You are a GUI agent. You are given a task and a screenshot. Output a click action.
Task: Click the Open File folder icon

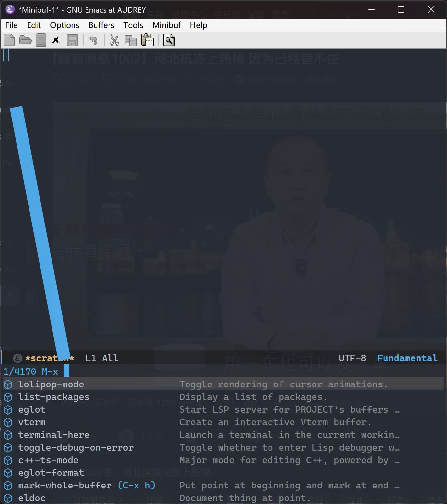click(x=25, y=40)
